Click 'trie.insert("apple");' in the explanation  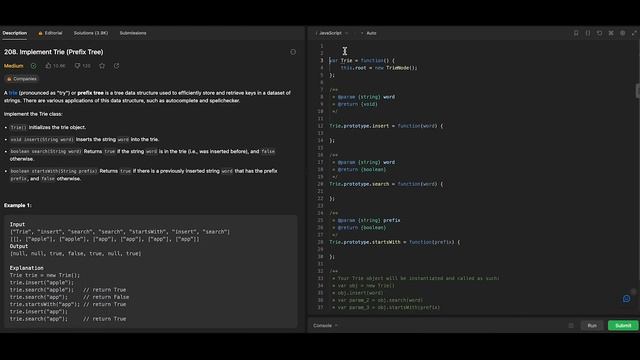point(42,282)
